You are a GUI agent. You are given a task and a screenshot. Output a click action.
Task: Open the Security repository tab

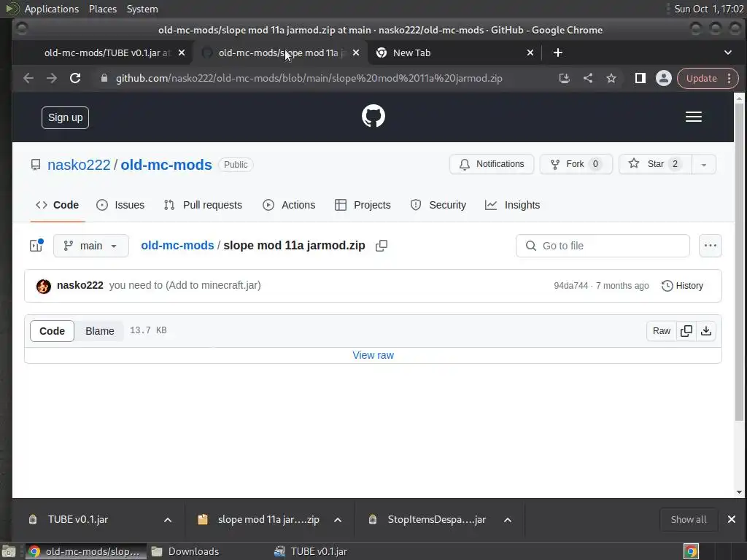click(438, 205)
